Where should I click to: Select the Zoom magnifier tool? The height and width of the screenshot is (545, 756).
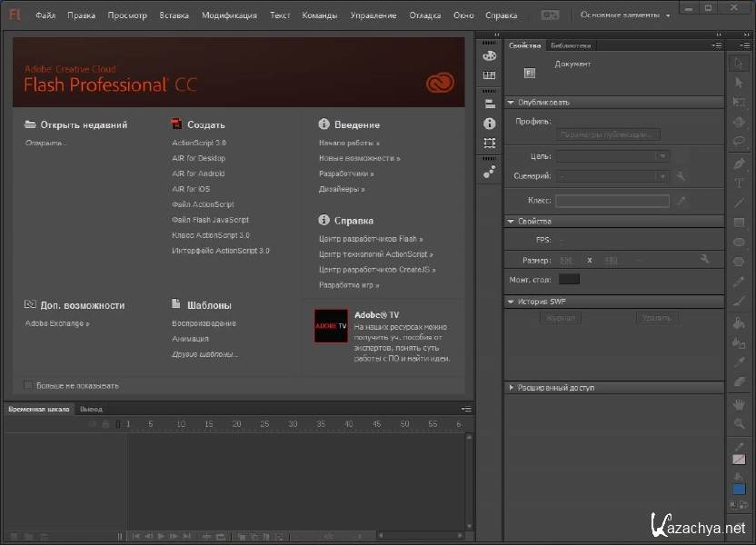click(739, 424)
